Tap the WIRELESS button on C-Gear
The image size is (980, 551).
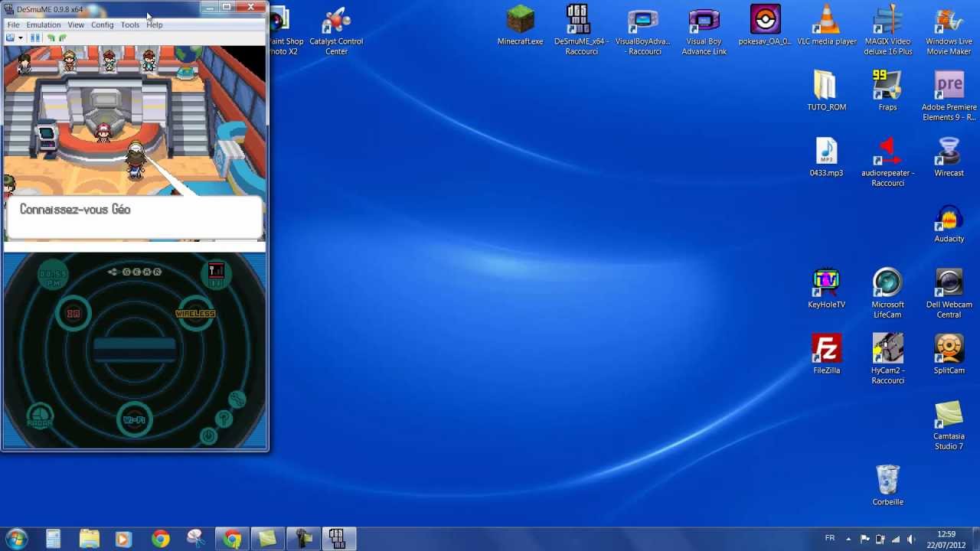(x=195, y=314)
